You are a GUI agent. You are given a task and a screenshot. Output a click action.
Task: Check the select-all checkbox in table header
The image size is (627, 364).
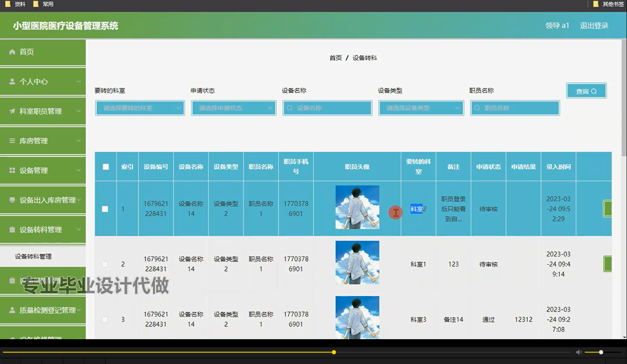pyautogui.click(x=105, y=166)
